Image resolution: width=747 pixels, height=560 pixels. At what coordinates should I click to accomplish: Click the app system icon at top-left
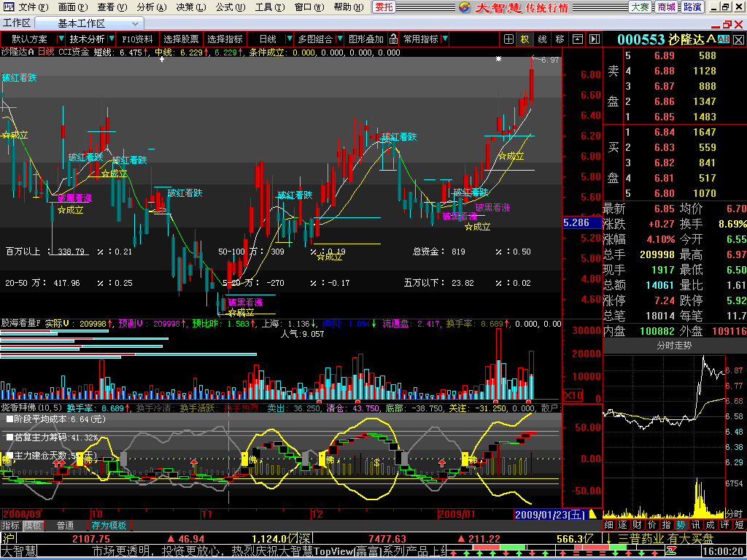[8, 7]
